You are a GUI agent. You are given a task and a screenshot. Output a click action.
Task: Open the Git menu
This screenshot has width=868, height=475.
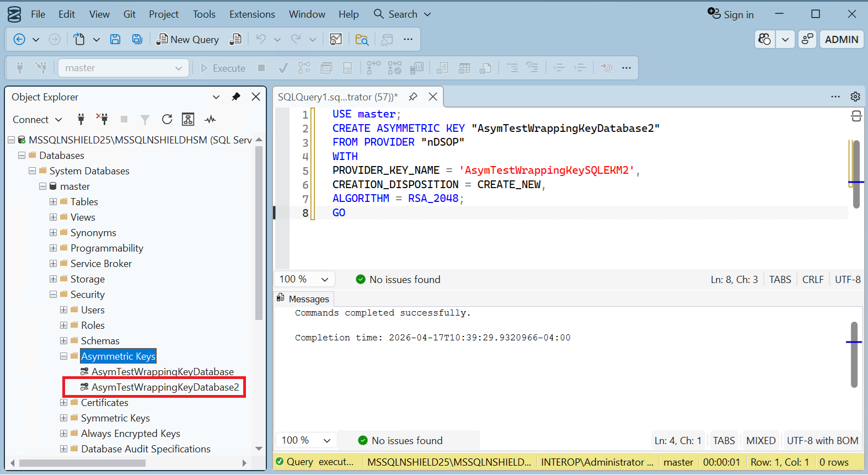(x=130, y=14)
